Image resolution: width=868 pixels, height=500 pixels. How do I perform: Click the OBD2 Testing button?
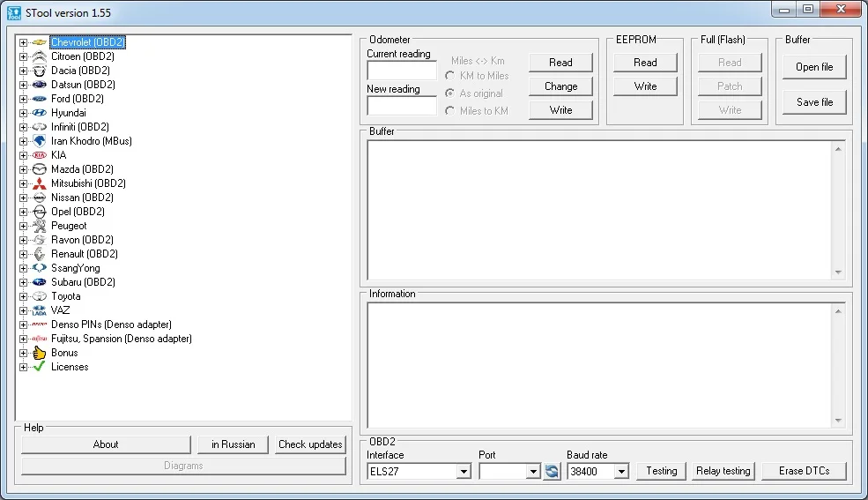point(662,471)
